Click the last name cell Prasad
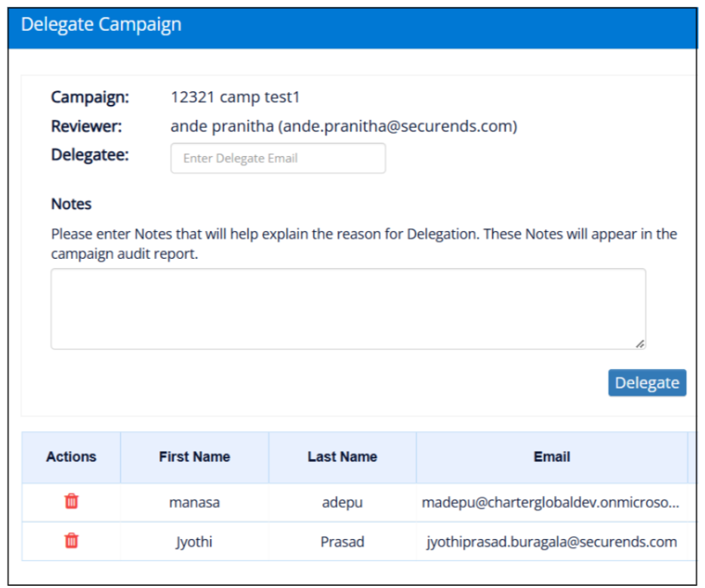This screenshot has height=588, width=705. coord(342,542)
